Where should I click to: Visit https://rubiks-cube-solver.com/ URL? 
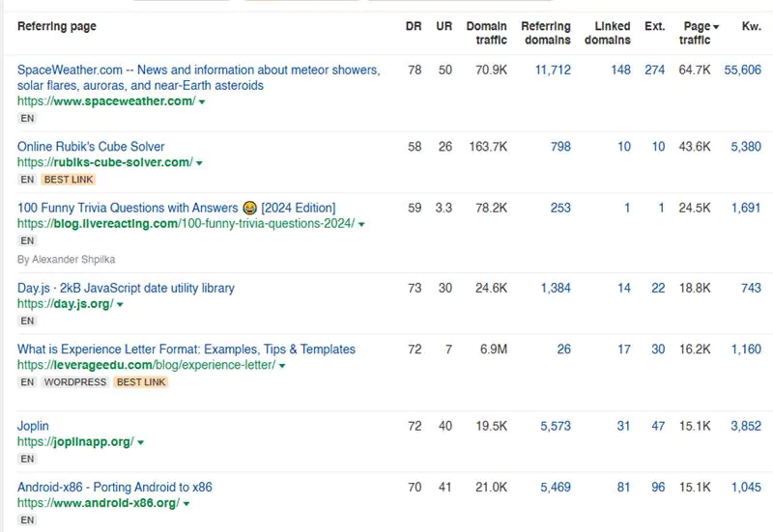105,162
